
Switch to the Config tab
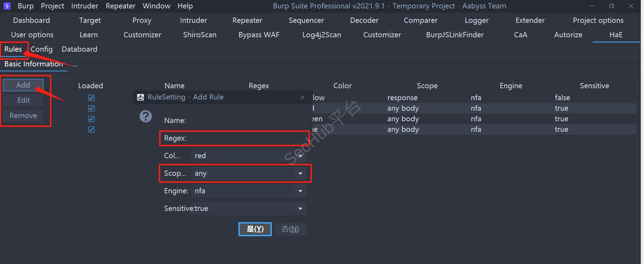42,49
